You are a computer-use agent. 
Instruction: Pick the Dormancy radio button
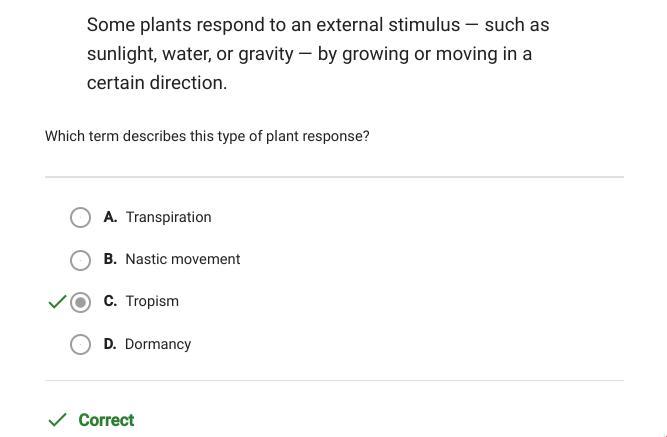[81, 345]
